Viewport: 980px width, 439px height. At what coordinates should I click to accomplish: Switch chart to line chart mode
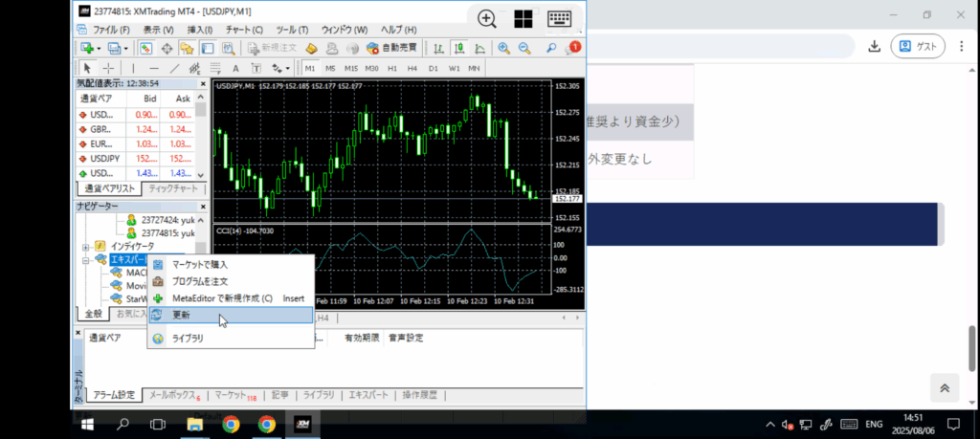tap(478, 48)
